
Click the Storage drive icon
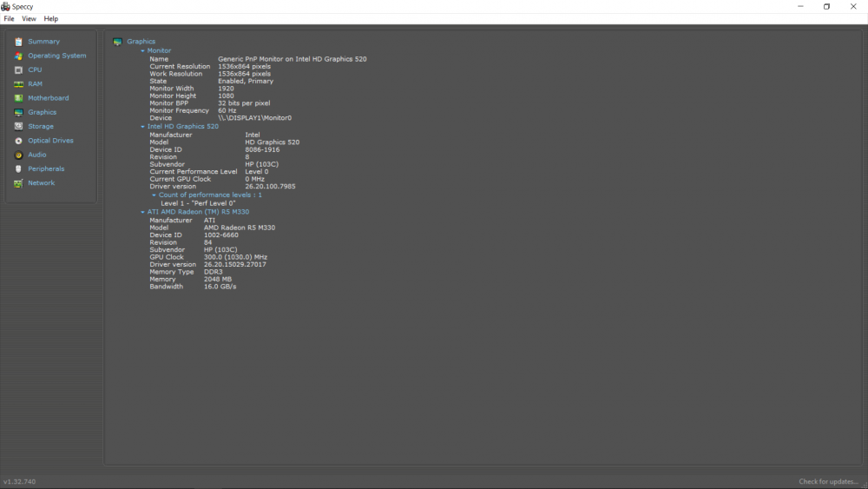[x=18, y=126]
